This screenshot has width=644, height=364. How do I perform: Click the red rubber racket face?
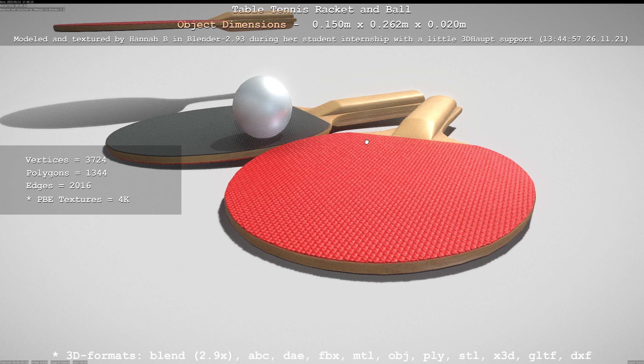pyautogui.click(x=380, y=198)
